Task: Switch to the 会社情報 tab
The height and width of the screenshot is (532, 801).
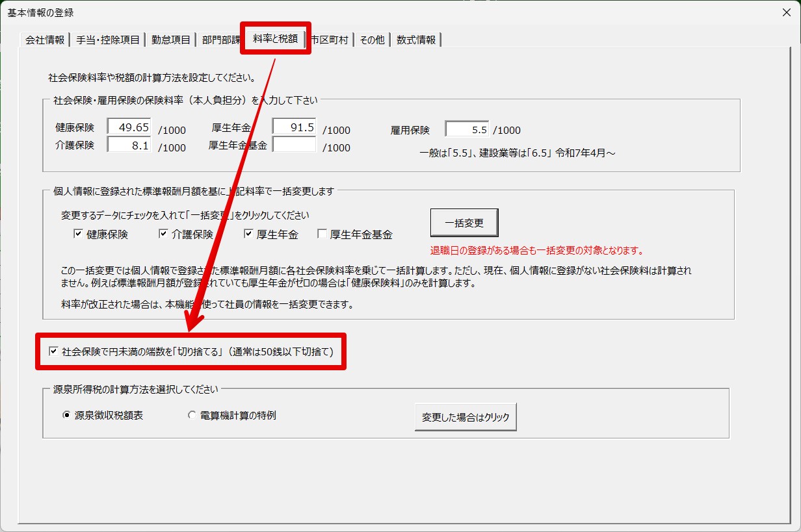Action: point(44,40)
